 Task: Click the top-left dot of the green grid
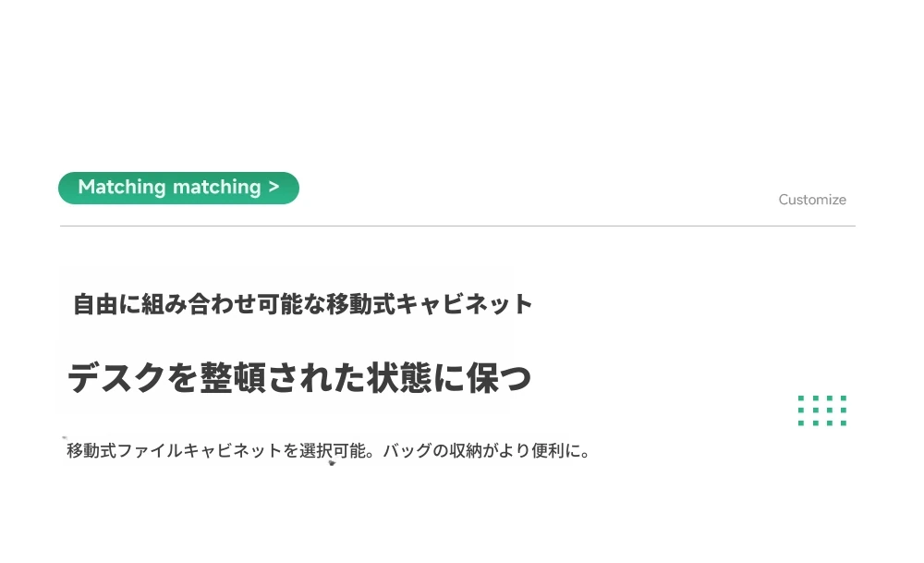801,398
